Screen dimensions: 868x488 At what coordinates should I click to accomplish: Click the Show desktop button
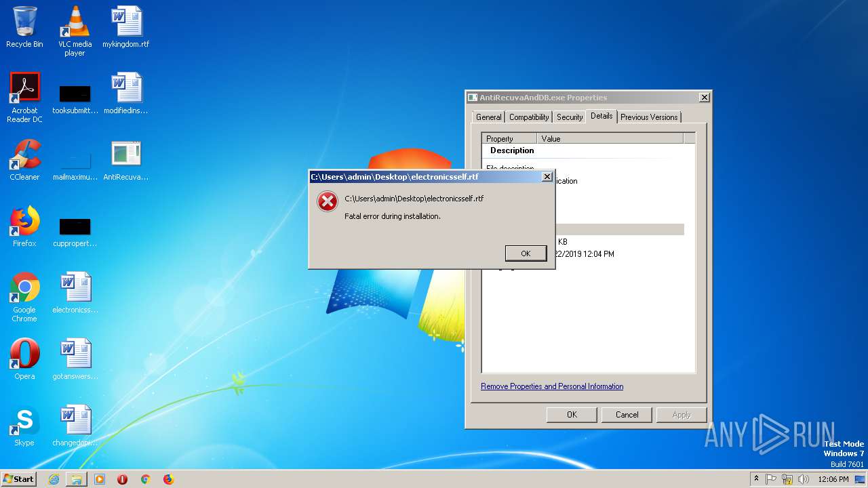(861, 479)
